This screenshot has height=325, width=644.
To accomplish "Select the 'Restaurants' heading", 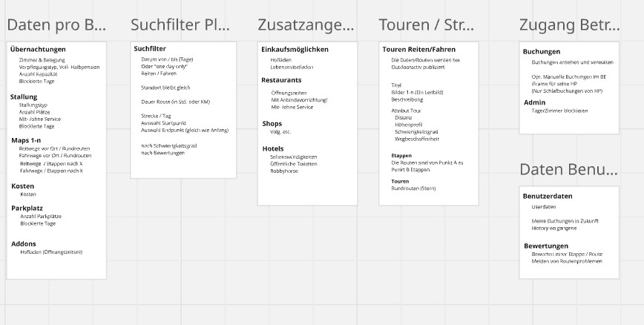I will (x=281, y=79).
